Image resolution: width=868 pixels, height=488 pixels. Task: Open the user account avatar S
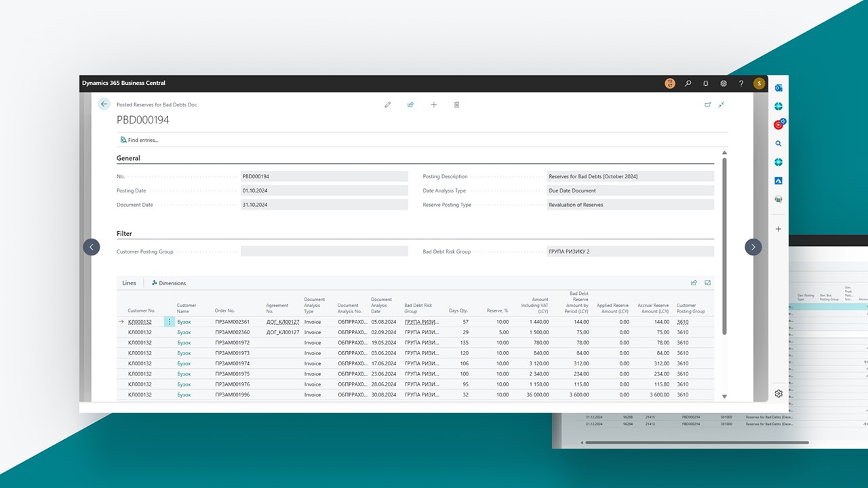point(759,83)
